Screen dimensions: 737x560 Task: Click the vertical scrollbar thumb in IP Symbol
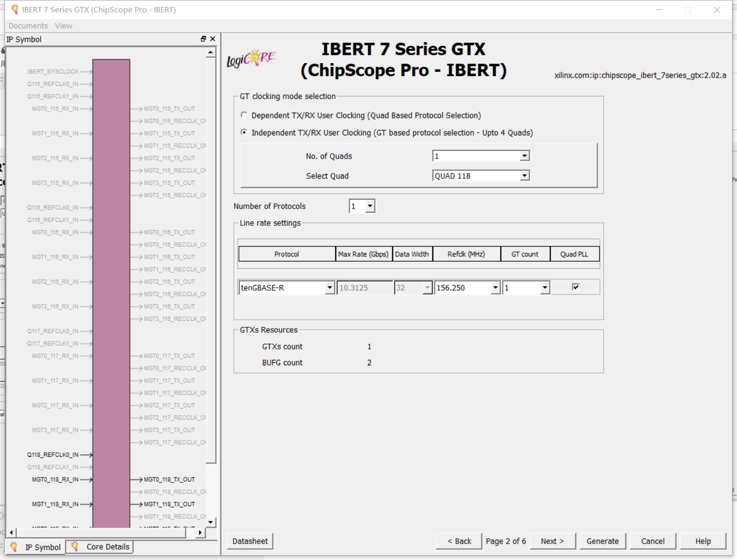pyautogui.click(x=211, y=260)
